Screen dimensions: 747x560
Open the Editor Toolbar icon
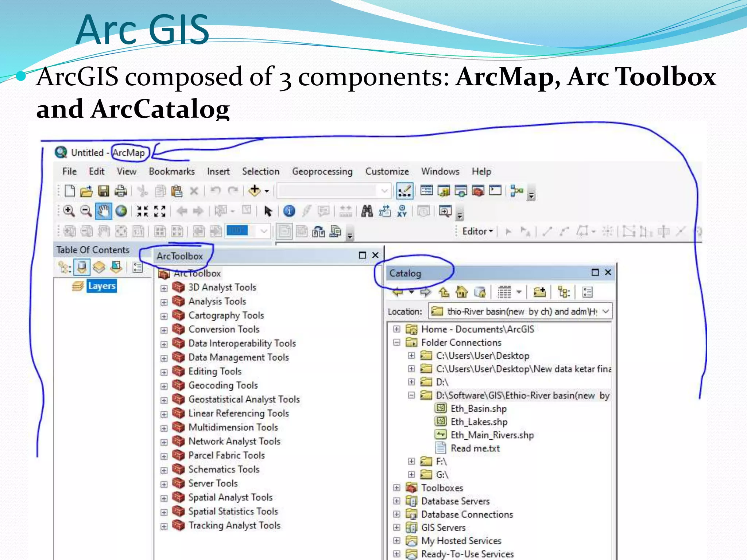(405, 191)
